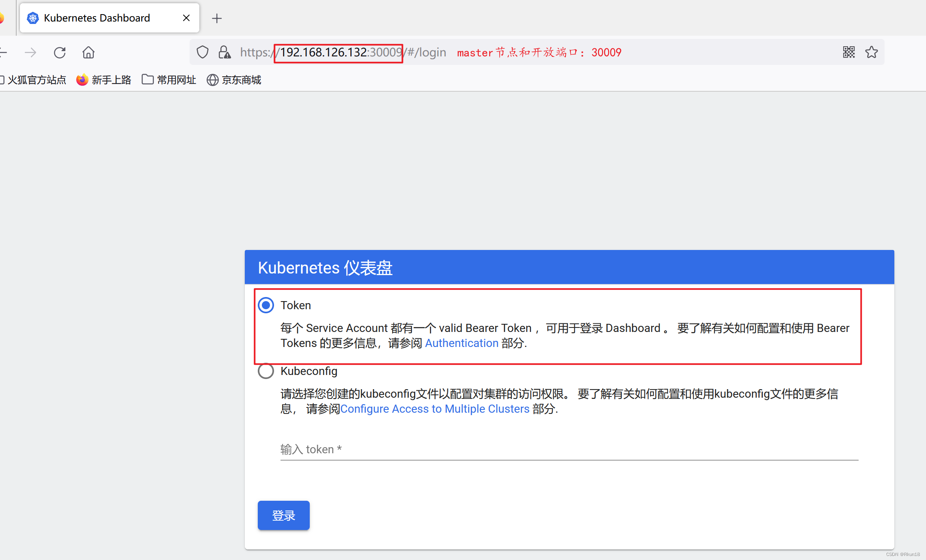Click the Kubernetes 仪表盘 header title
The image size is (926, 560).
(325, 268)
